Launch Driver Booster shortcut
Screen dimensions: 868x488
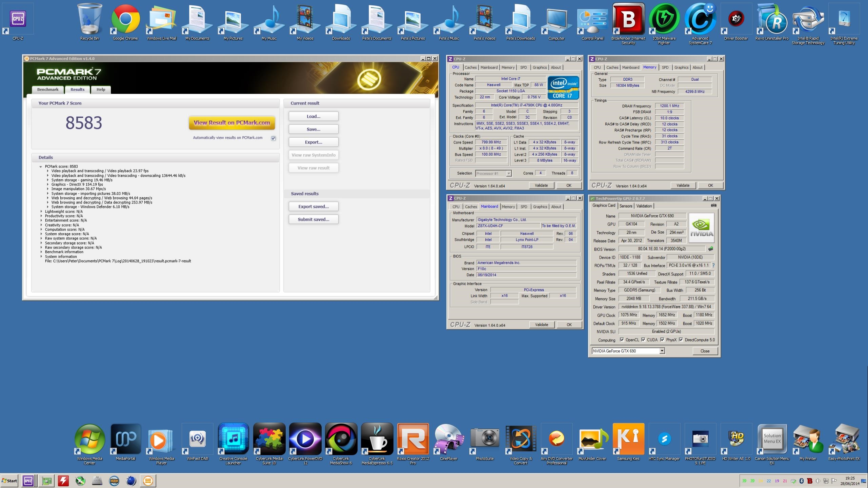pos(736,21)
